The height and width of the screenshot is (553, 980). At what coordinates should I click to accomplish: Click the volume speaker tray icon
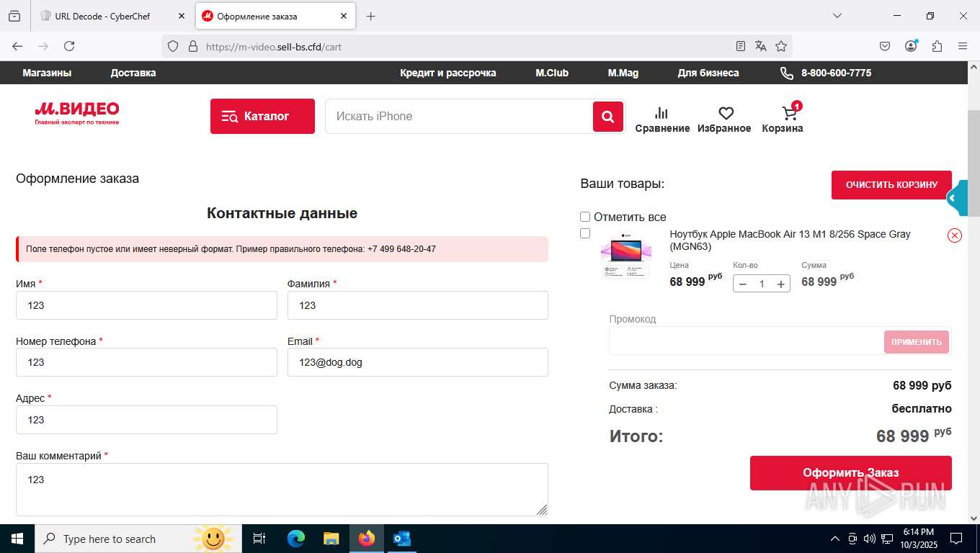tap(869, 539)
